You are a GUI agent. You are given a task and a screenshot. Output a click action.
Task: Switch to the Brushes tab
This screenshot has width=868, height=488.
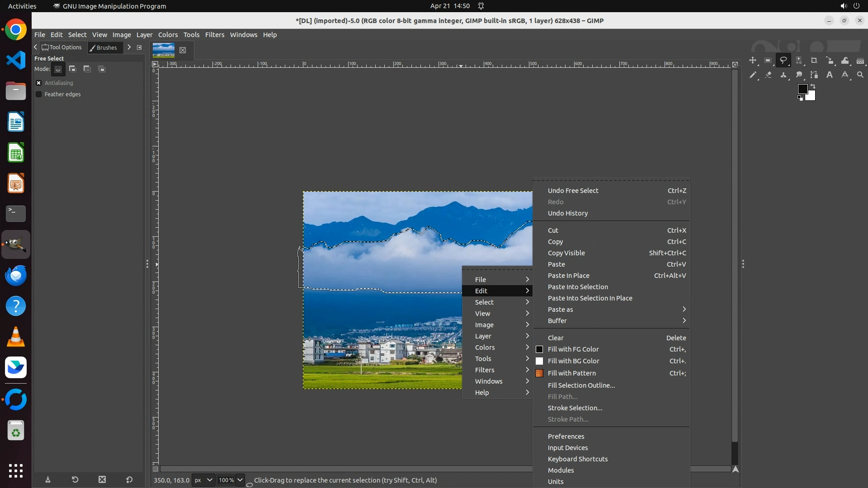[103, 47]
